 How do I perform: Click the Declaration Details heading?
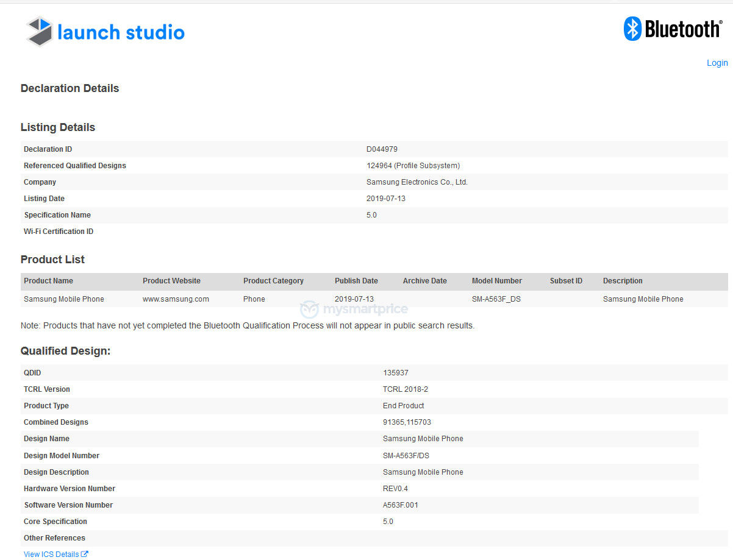click(70, 88)
